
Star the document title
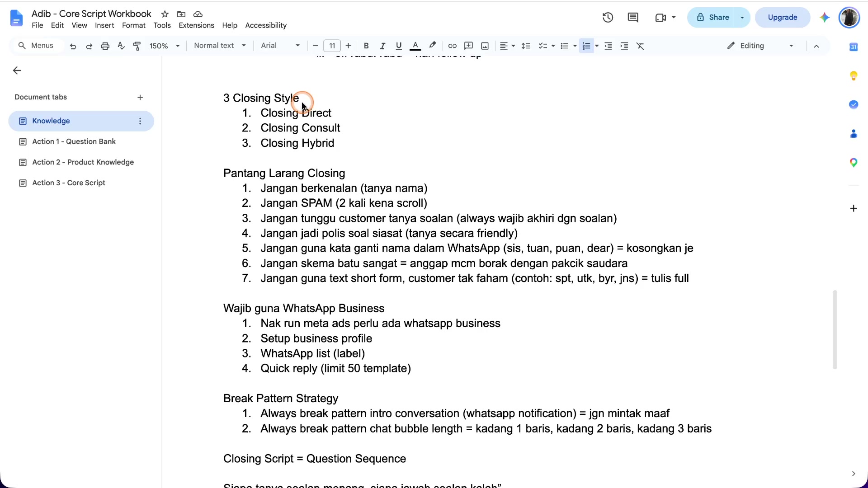coord(165,14)
